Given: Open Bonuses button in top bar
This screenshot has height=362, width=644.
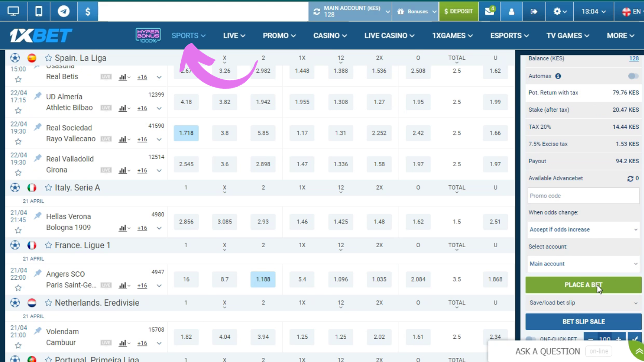Looking at the screenshot, I should click(415, 11).
